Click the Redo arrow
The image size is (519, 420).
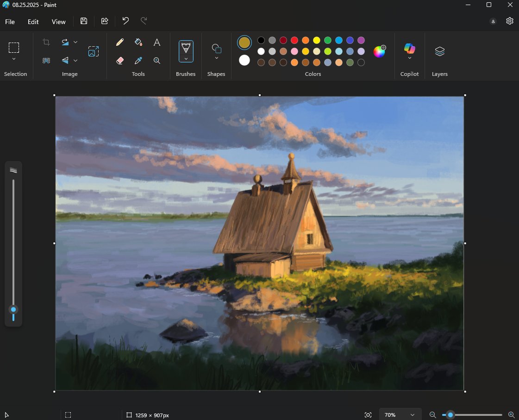coord(144,21)
